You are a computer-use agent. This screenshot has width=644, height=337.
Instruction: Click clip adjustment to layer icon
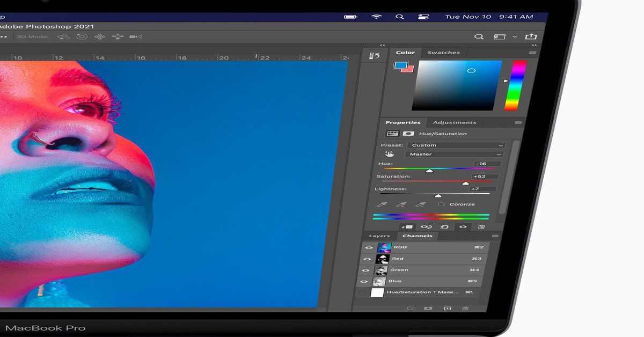408,226
